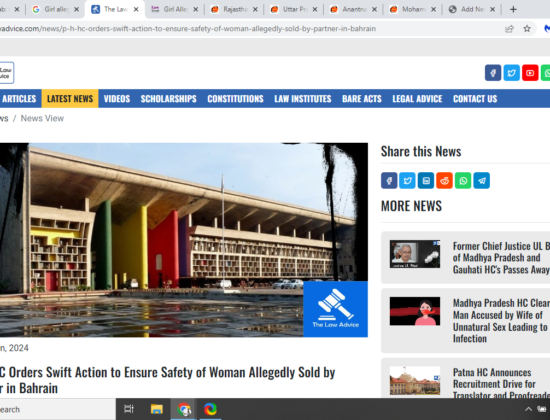Screen dimensions: 550x420
Task: Show hidden system tray icons chevron
Action: tap(528, 409)
